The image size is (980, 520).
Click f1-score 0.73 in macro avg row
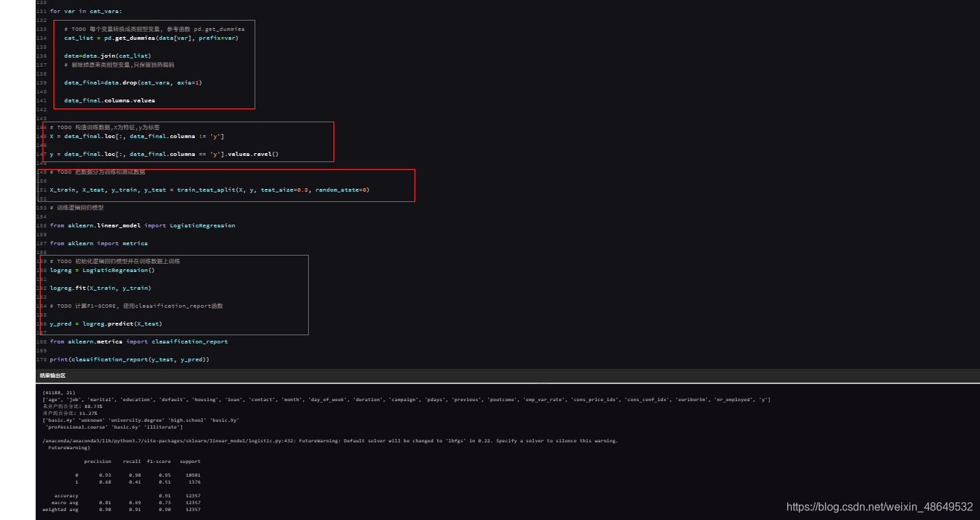point(165,503)
